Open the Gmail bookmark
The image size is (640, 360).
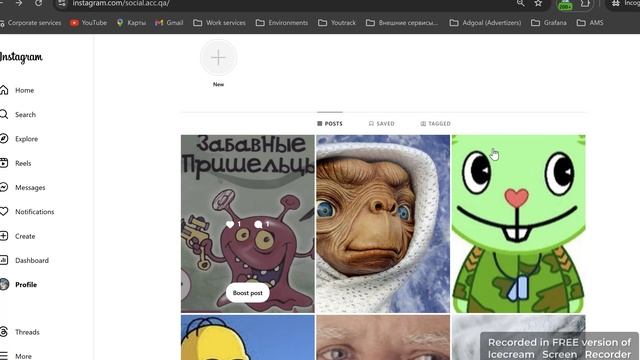[169, 23]
